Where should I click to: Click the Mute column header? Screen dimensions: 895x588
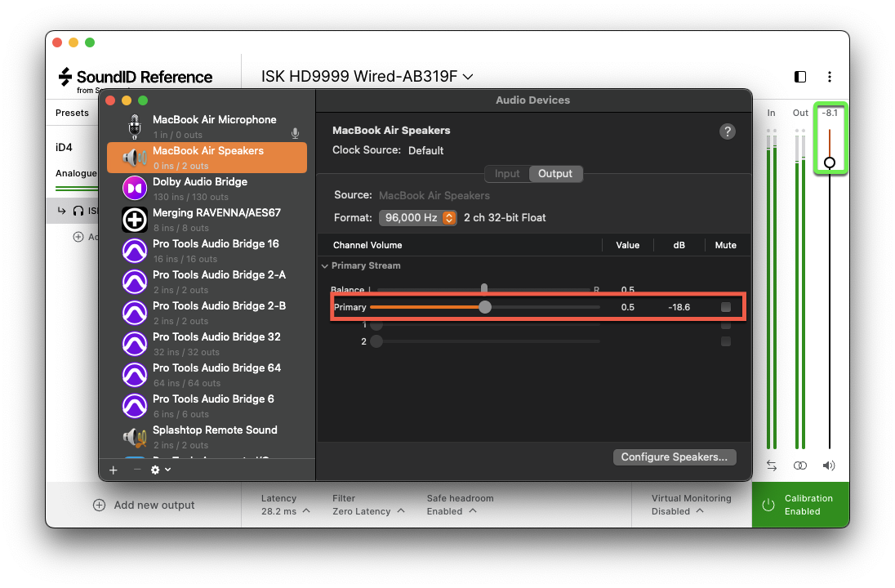coord(725,246)
